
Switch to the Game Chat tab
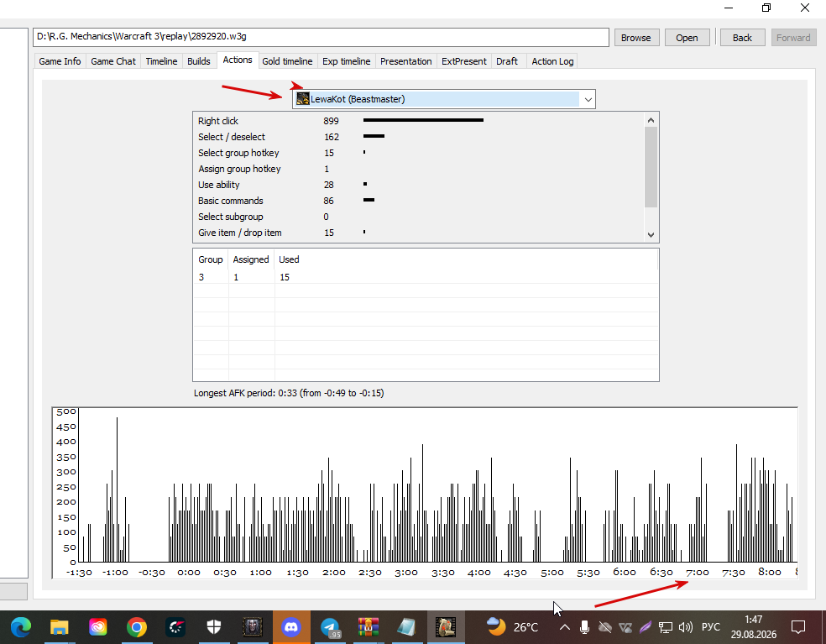[113, 61]
